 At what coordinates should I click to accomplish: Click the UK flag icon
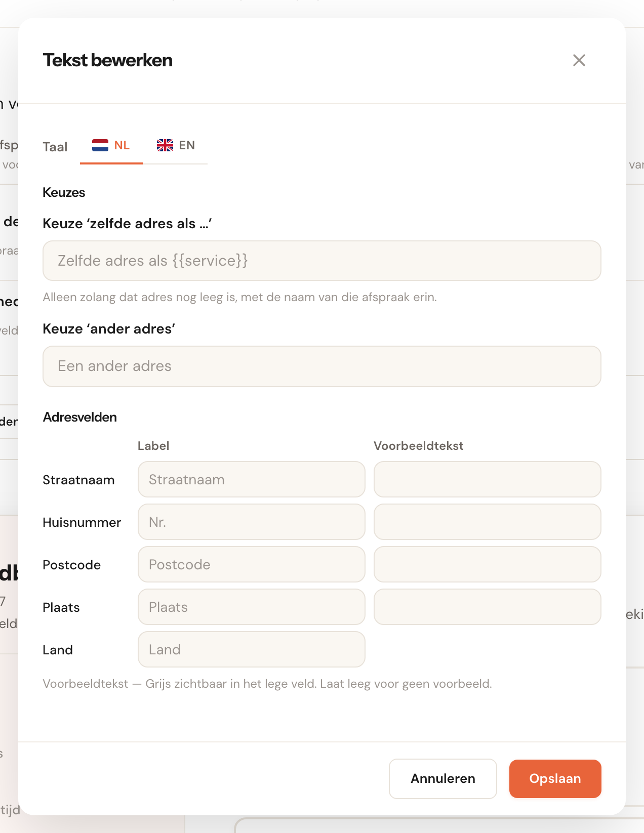pos(165,145)
